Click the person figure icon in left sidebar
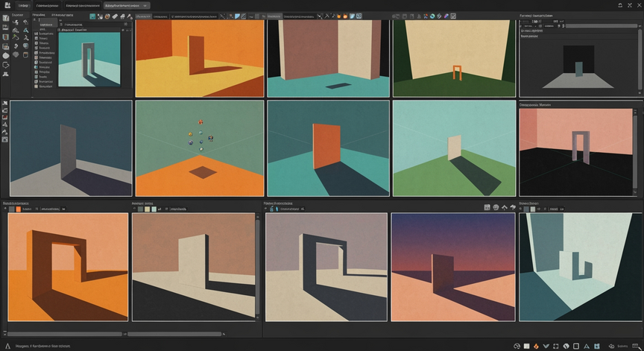The width and height of the screenshot is (644, 351). click(6, 75)
